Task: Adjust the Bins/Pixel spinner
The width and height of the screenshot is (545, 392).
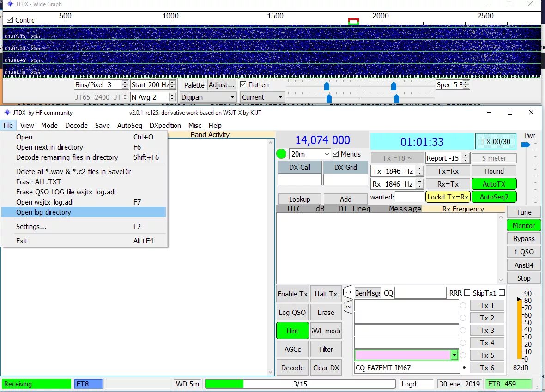Action: click(x=125, y=85)
